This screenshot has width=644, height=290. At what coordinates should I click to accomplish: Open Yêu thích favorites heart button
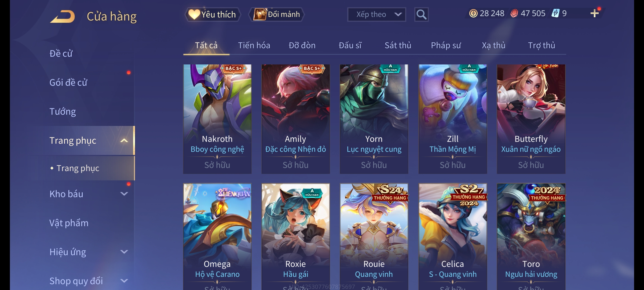[213, 15]
